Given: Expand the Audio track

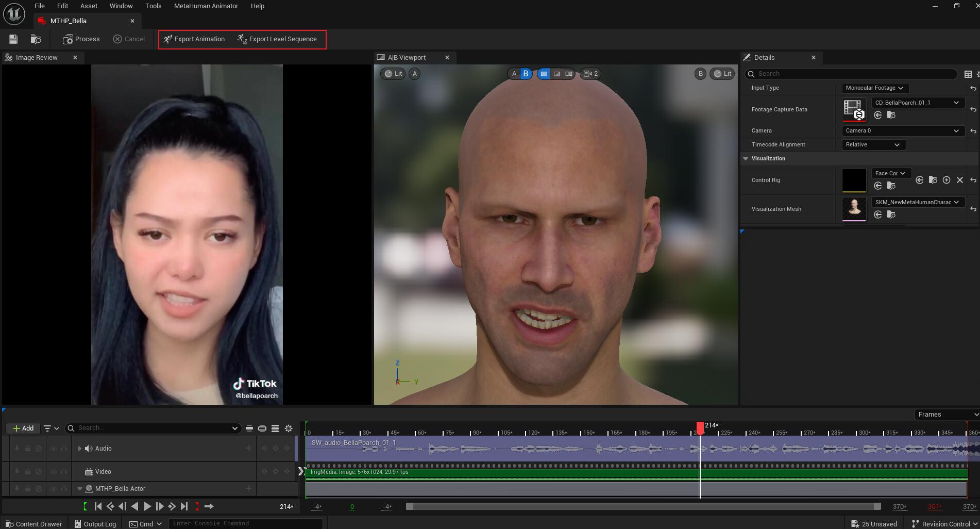Looking at the screenshot, I should pyautogui.click(x=79, y=449).
